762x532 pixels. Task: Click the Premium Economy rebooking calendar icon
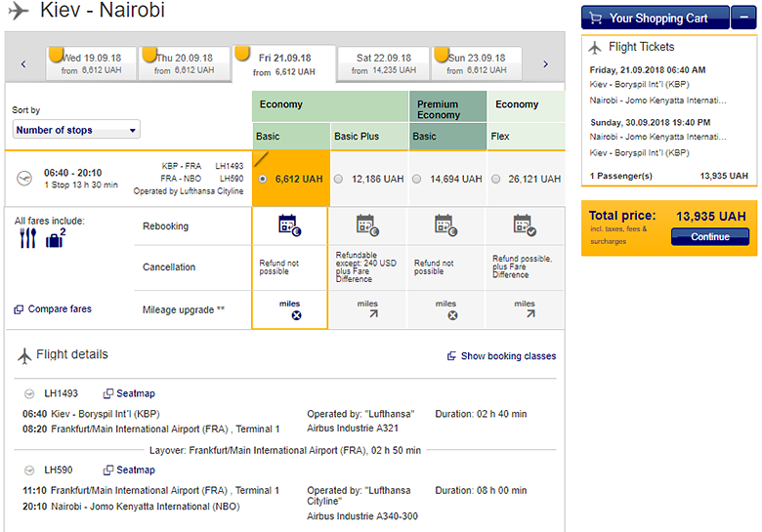[445, 225]
